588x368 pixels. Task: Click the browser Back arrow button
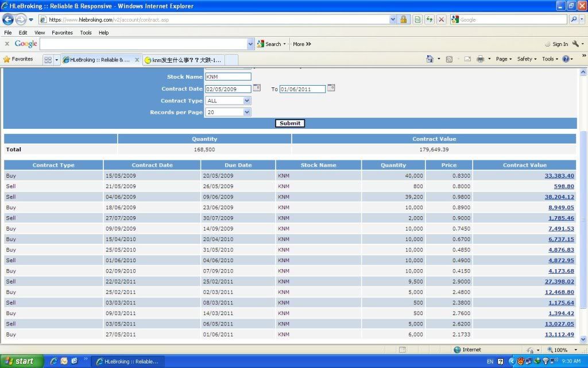(8, 20)
